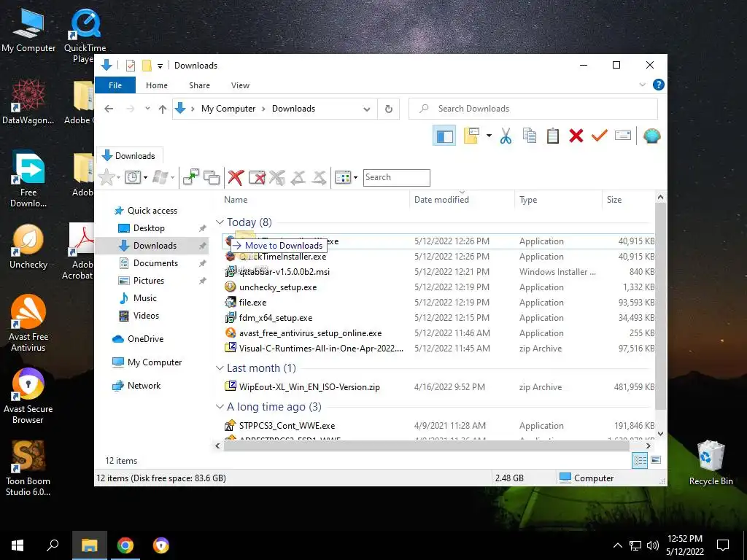Click the red X Close Tab icon
This screenshot has width=747, height=560.
pyautogui.click(x=236, y=177)
